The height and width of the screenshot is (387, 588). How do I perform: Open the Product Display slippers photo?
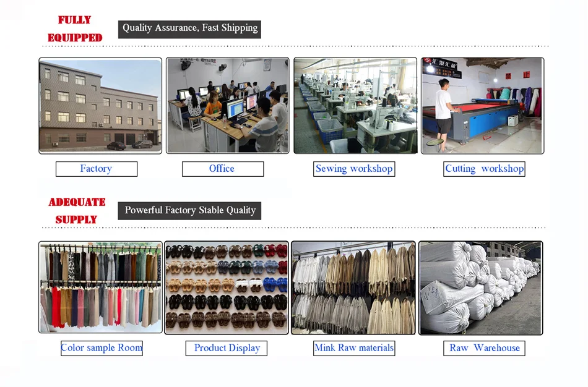(x=227, y=287)
